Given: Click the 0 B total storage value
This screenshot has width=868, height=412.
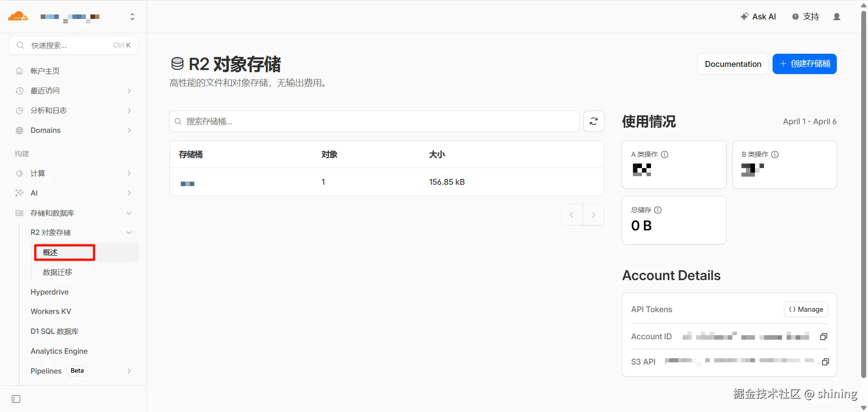Looking at the screenshot, I should click(642, 225).
